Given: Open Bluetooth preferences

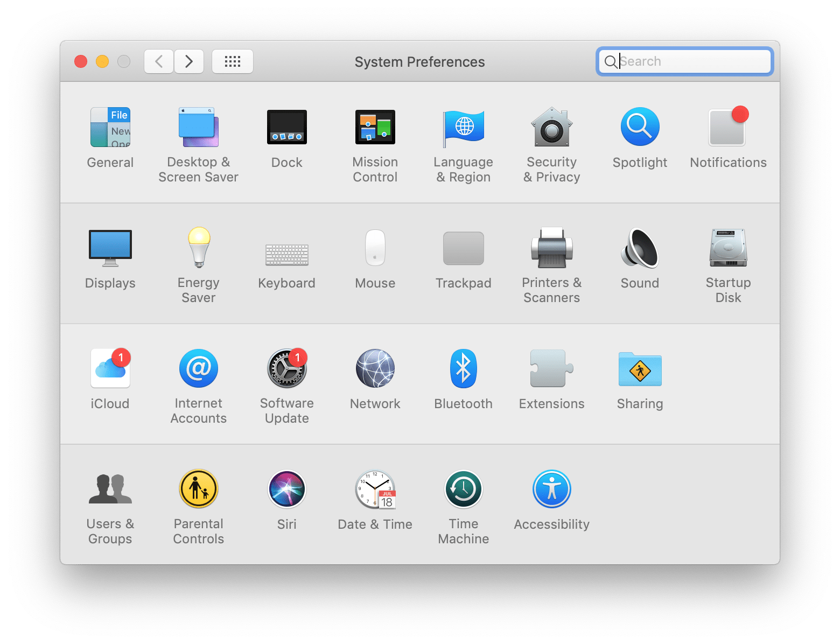Looking at the screenshot, I should tap(463, 368).
